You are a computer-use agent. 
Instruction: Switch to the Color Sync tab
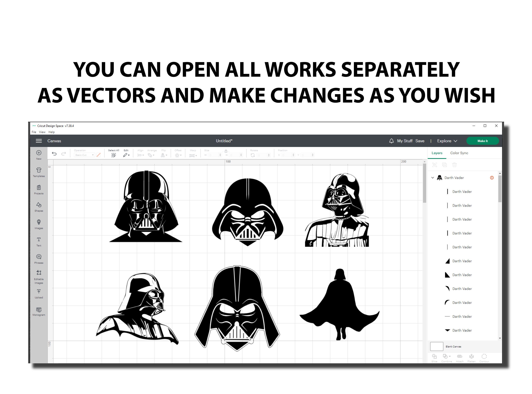(459, 153)
